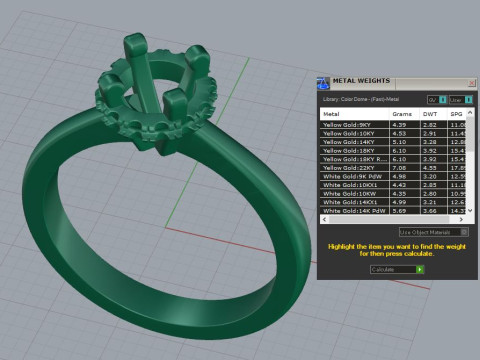Click the 4.39 grams value
Screen dimensions: 480x360
(399, 125)
